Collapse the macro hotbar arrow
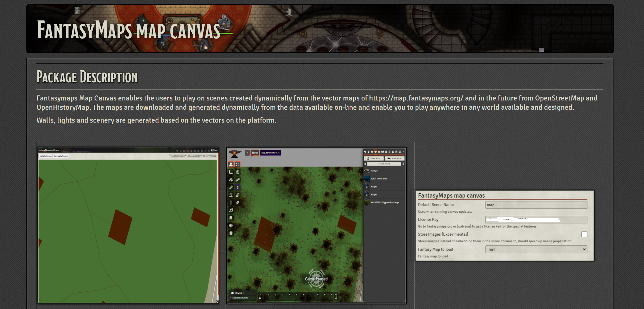The width and height of the screenshot is (644, 309). click(x=260, y=294)
